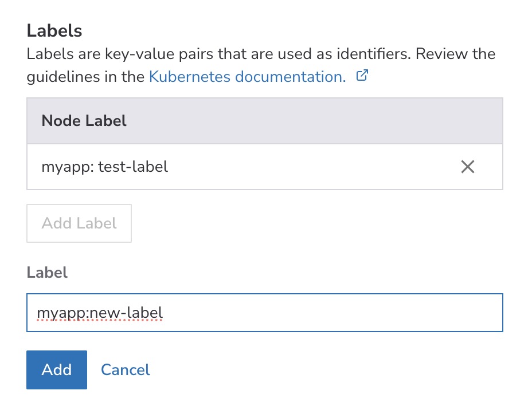
Task: Click the Labels section heading
Action: tap(54, 30)
